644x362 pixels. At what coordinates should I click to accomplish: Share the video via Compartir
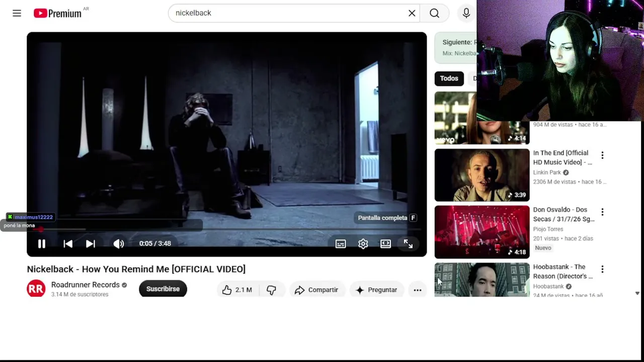click(x=316, y=290)
